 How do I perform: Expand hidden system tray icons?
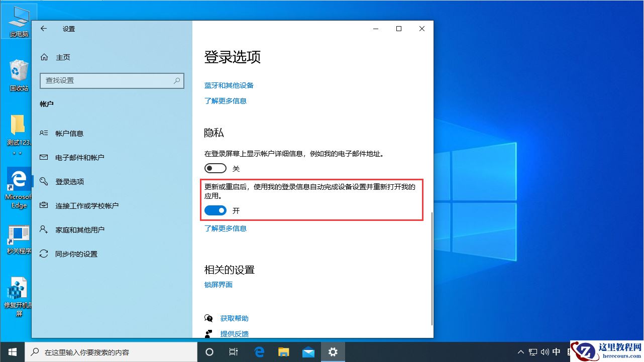click(520, 352)
